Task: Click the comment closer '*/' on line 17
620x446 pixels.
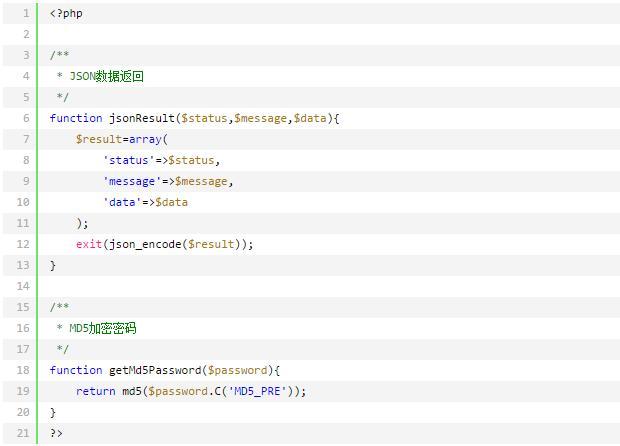Action: click(x=62, y=349)
